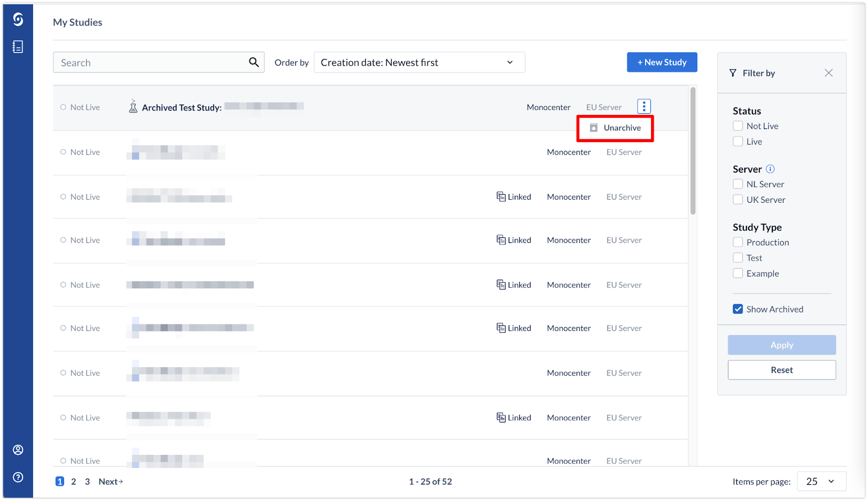Image resolution: width=868 pixels, height=501 pixels.
Task: Check the Not Live status filter
Action: pos(738,126)
